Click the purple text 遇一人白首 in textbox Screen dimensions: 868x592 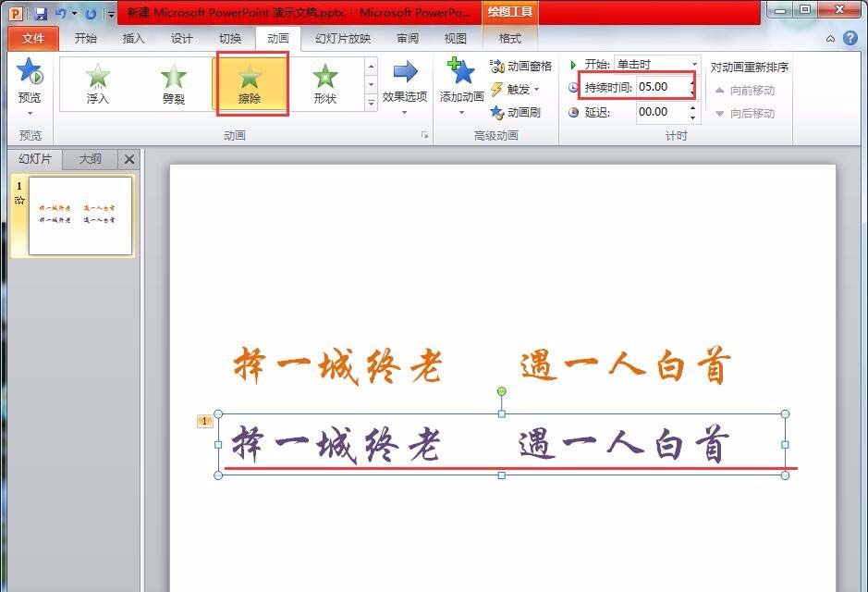(624, 444)
